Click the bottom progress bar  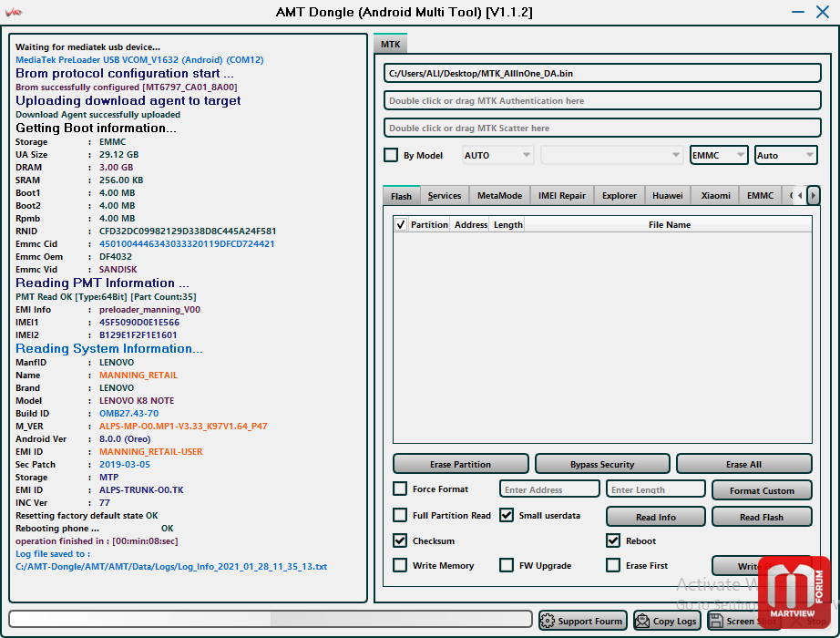click(x=271, y=619)
